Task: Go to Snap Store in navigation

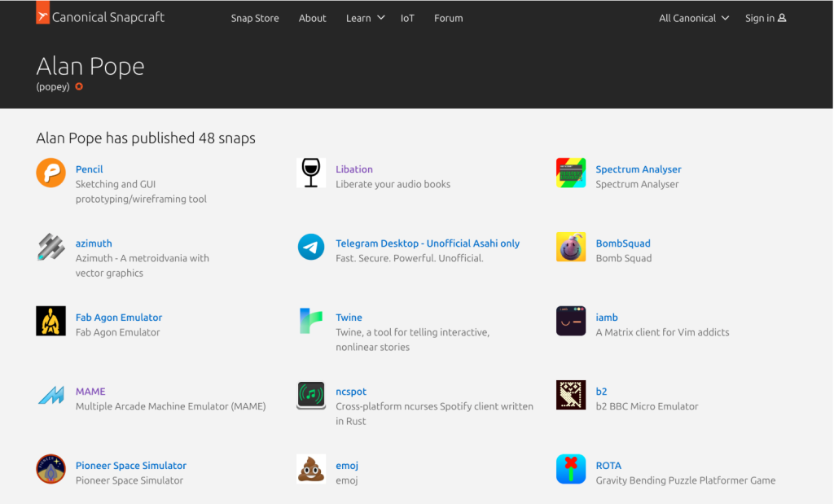Action: click(x=255, y=18)
